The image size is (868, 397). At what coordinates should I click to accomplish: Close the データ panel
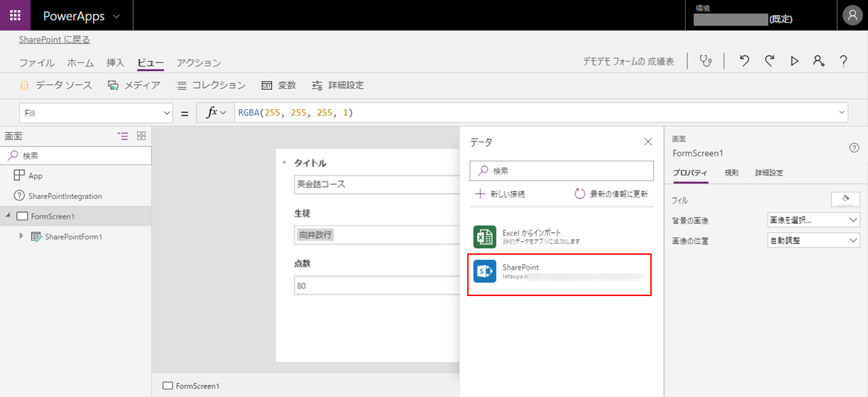(x=648, y=142)
